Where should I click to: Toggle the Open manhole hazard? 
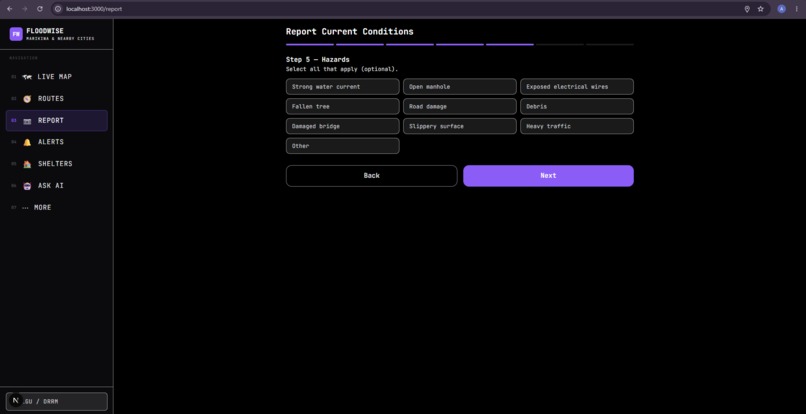pos(460,86)
